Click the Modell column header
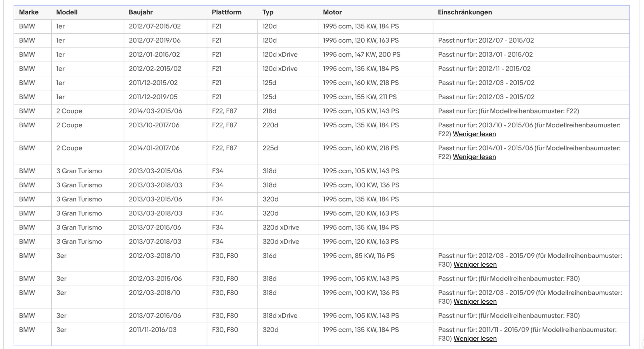Image resolution: width=644 pixels, height=349 pixels. tap(67, 12)
